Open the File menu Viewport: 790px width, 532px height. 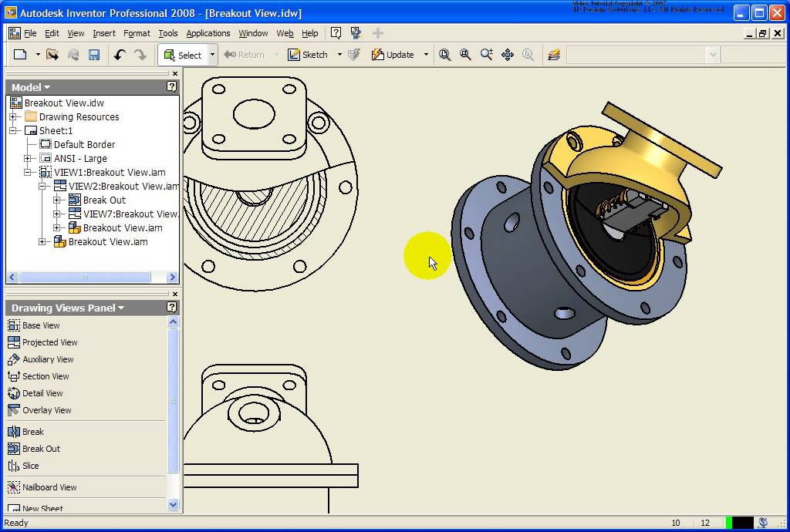(30, 33)
